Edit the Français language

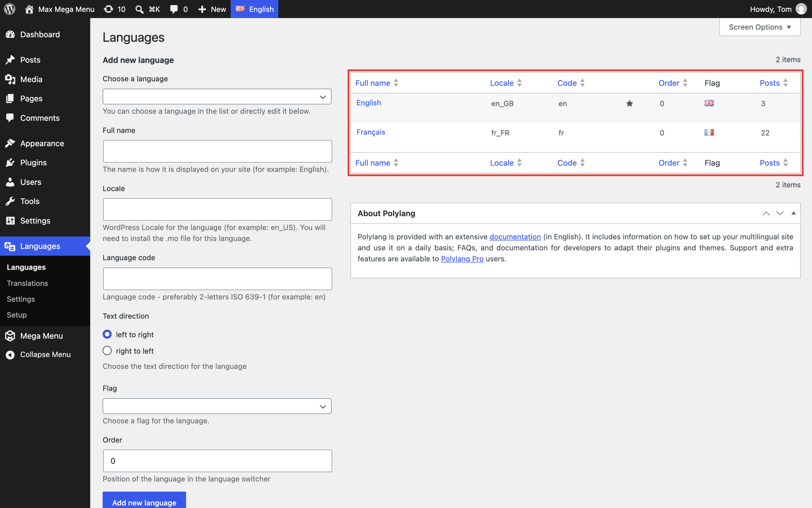click(x=371, y=132)
